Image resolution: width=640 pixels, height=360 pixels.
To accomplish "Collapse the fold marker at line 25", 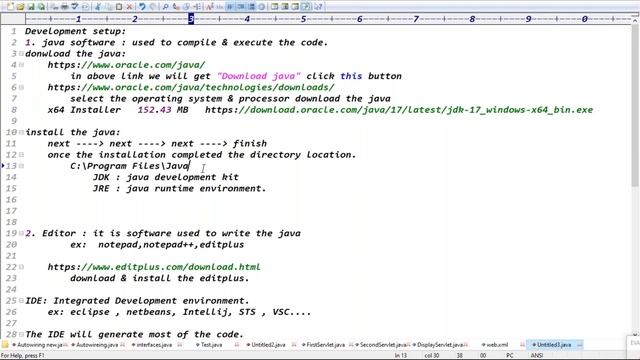I will [21, 300].
